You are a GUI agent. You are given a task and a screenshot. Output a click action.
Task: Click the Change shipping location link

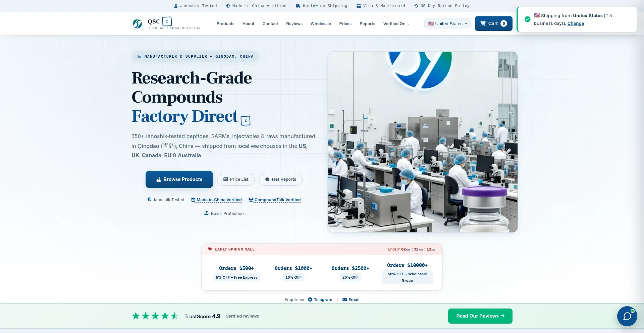coord(576,23)
